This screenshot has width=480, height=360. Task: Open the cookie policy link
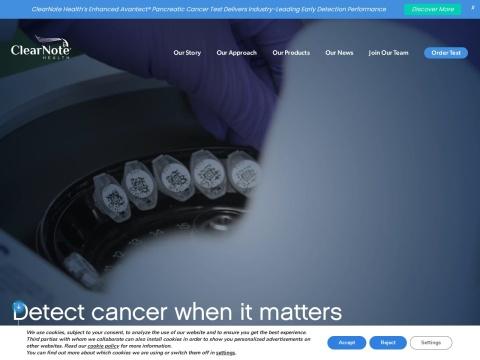coord(103,346)
